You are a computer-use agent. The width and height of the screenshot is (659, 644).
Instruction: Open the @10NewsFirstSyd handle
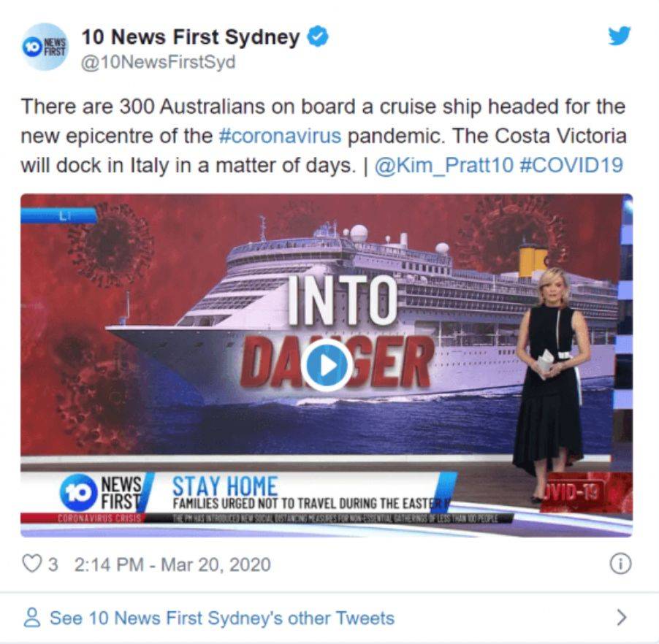(158, 62)
